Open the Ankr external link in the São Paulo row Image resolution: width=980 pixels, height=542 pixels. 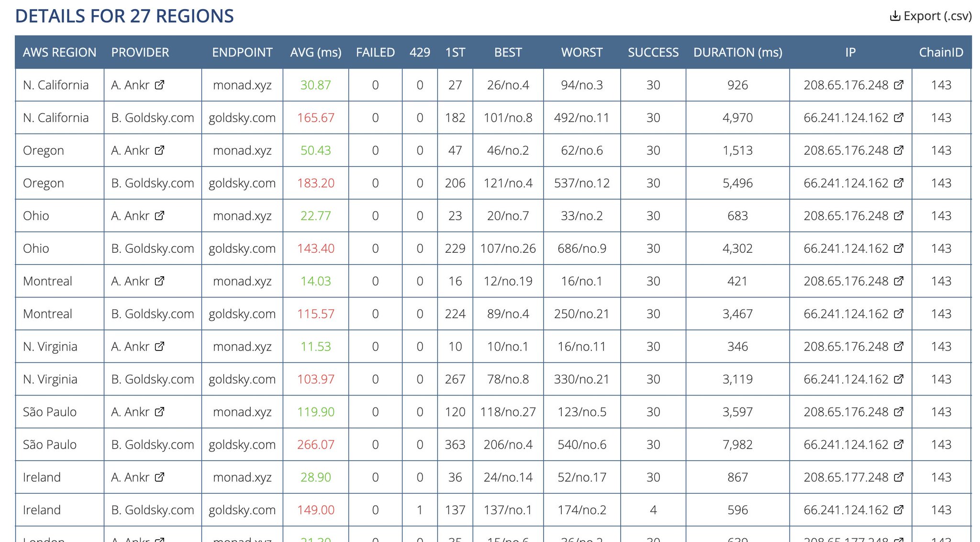[x=159, y=412]
